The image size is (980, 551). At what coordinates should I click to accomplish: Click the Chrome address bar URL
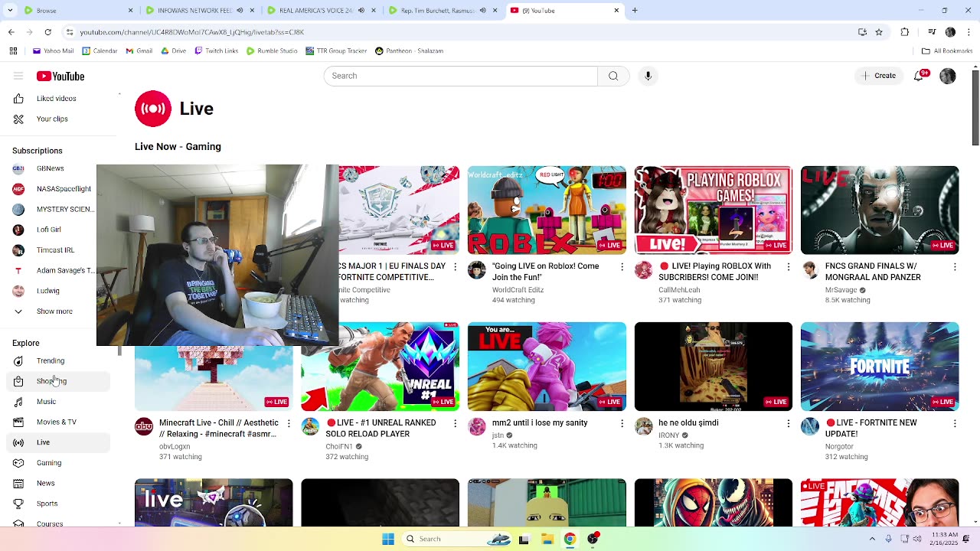click(x=191, y=32)
